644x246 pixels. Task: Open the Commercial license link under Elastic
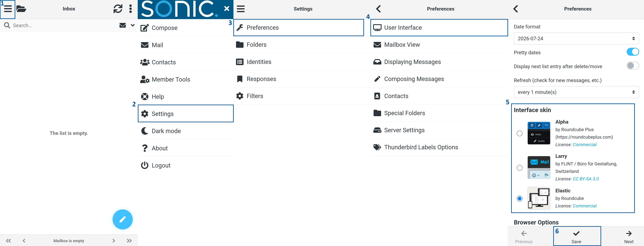point(584,206)
